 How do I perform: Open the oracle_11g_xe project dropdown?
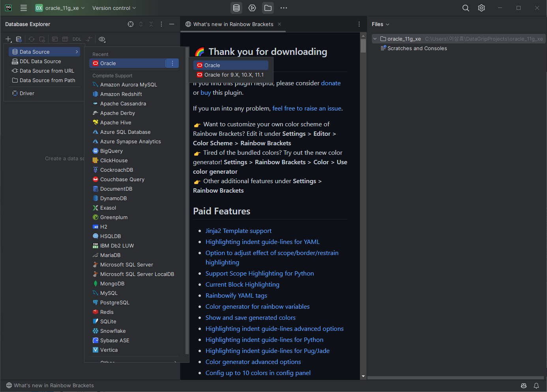[x=60, y=8]
